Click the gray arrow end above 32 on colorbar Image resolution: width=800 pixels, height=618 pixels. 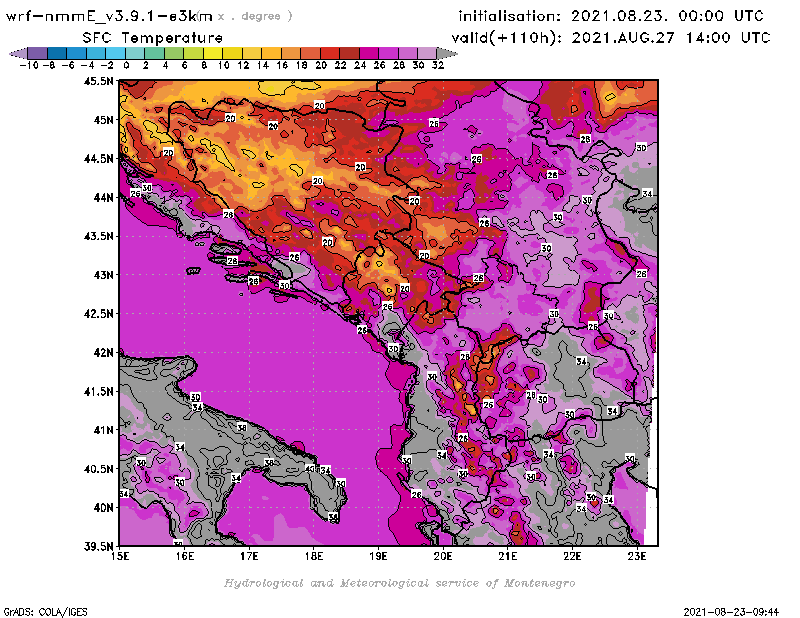pyautogui.click(x=446, y=53)
